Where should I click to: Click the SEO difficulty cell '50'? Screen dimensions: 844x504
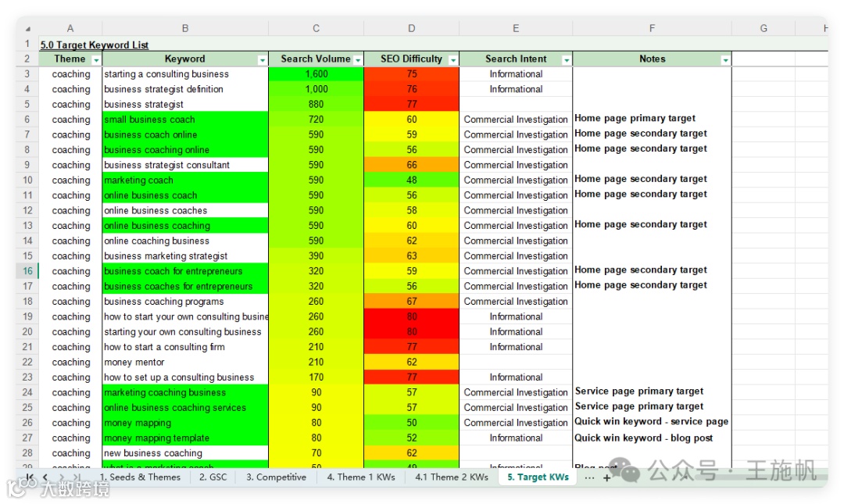[411, 424]
